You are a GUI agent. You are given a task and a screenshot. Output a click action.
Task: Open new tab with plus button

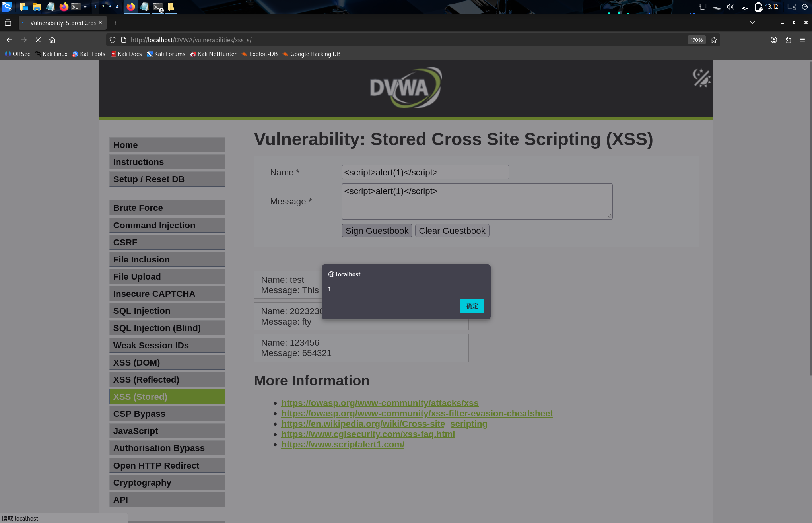click(115, 23)
